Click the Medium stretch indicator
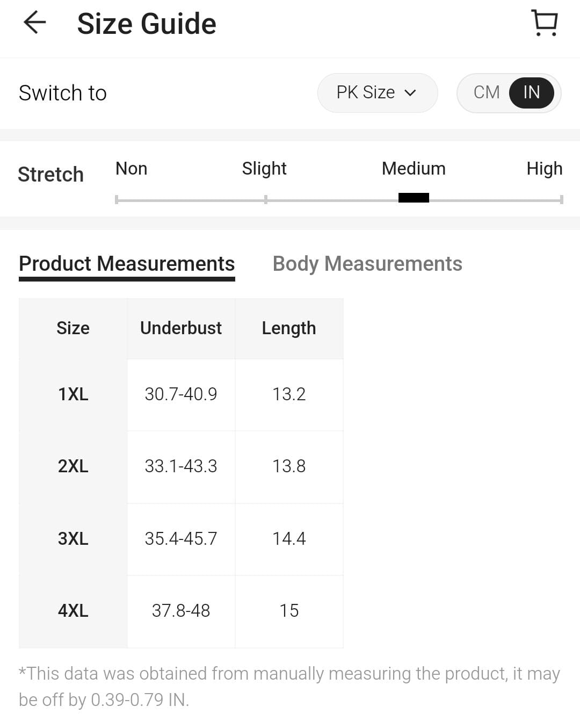The image size is (580, 728). [414, 198]
